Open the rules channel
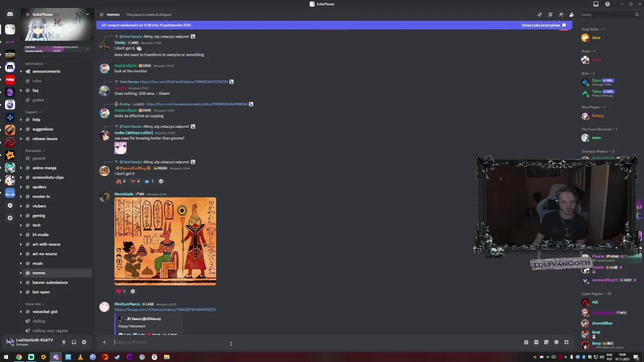This screenshot has width=644, height=362. (x=56, y=81)
